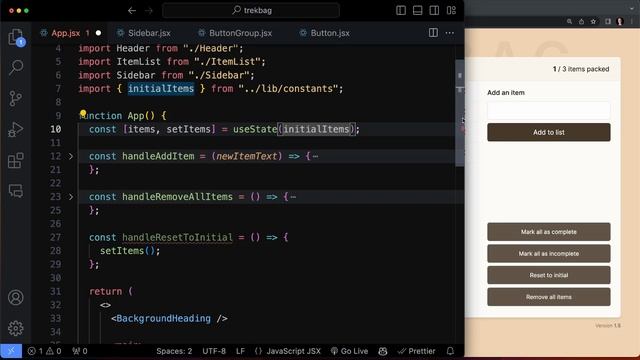Click the unsaved dot on App.jsx tab
This screenshot has height=360, width=640.
coord(98,33)
